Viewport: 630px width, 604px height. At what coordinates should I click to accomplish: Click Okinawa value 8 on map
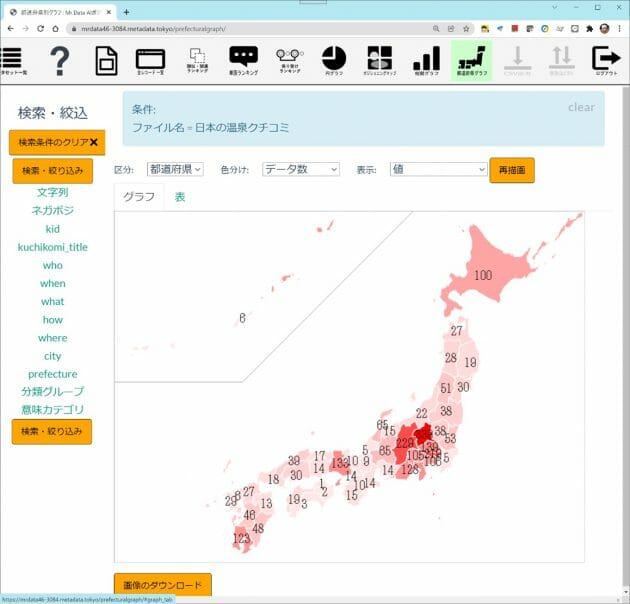[x=242, y=318]
